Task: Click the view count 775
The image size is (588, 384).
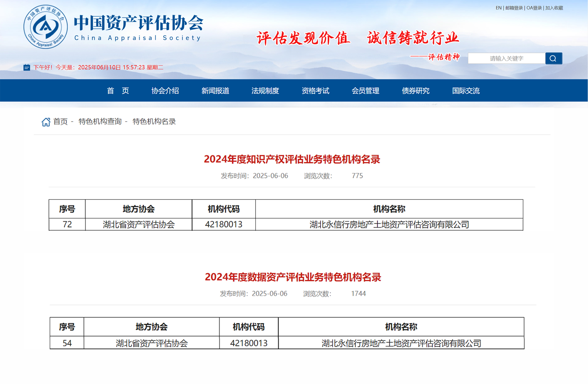Action: [x=357, y=176]
